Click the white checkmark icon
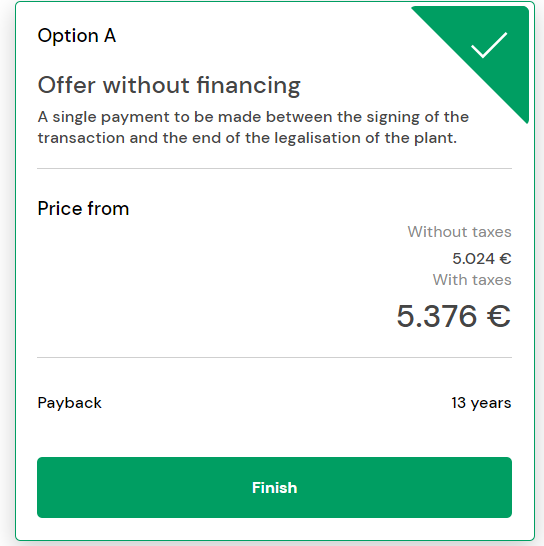Image resolution: width=544 pixels, height=546 pixels. coord(489,45)
